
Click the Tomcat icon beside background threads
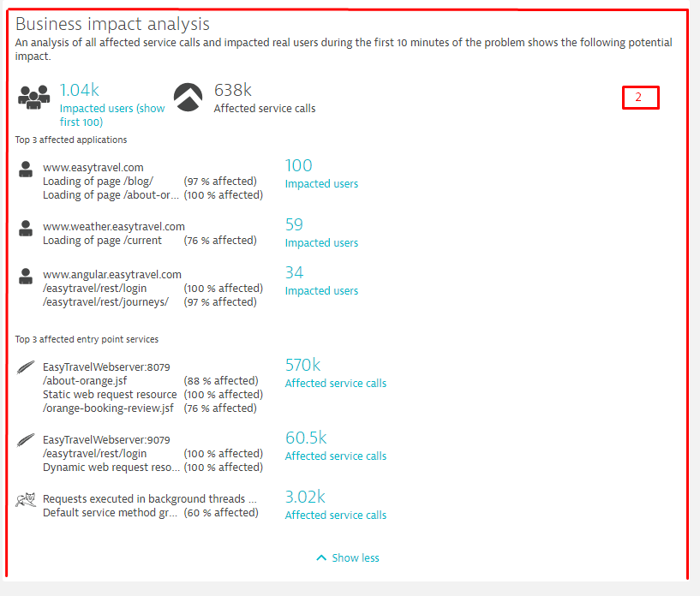coord(25,499)
